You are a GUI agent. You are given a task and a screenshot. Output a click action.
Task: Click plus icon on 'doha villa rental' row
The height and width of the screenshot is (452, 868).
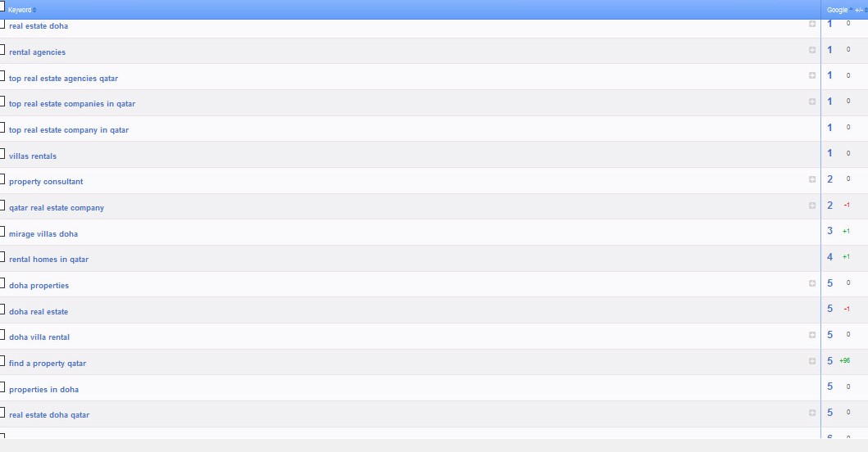coord(812,335)
